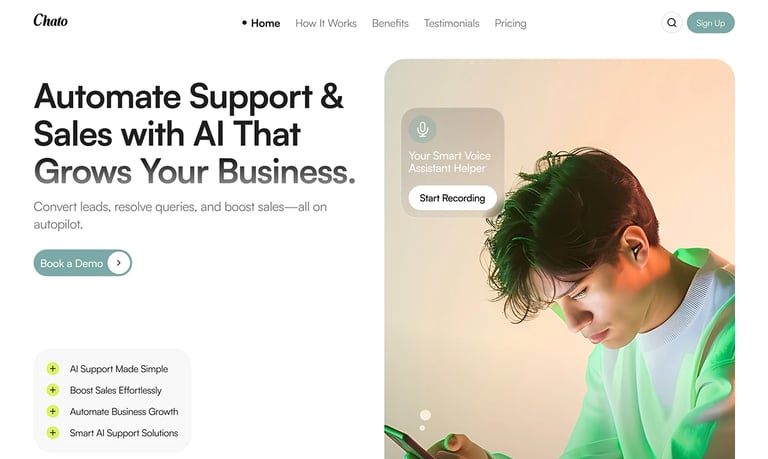Click the hero image of the man
Screen dimensions: 768x459
[x=559, y=259]
